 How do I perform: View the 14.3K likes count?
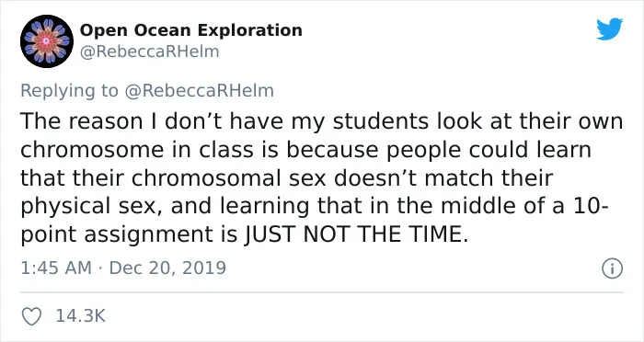81,316
